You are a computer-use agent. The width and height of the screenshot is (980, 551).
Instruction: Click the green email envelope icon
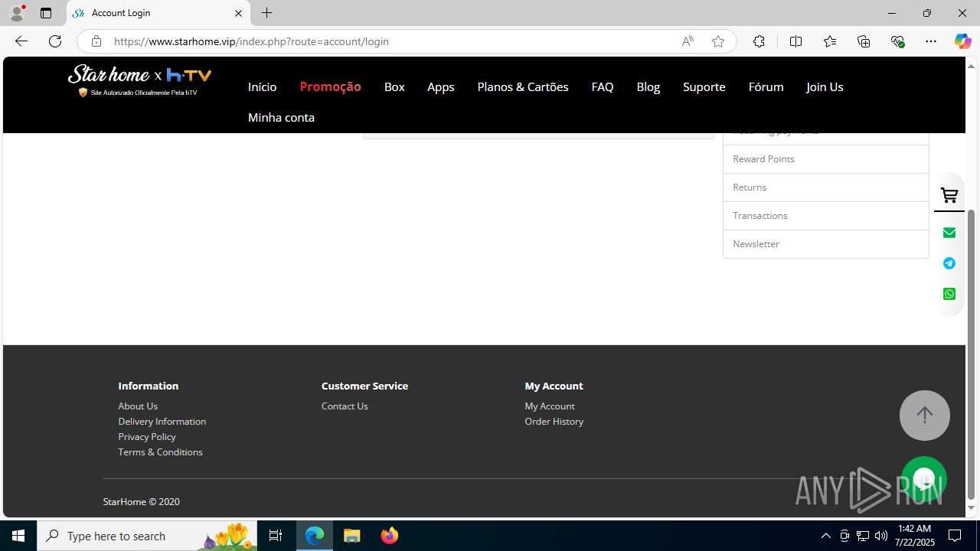[x=949, y=233]
